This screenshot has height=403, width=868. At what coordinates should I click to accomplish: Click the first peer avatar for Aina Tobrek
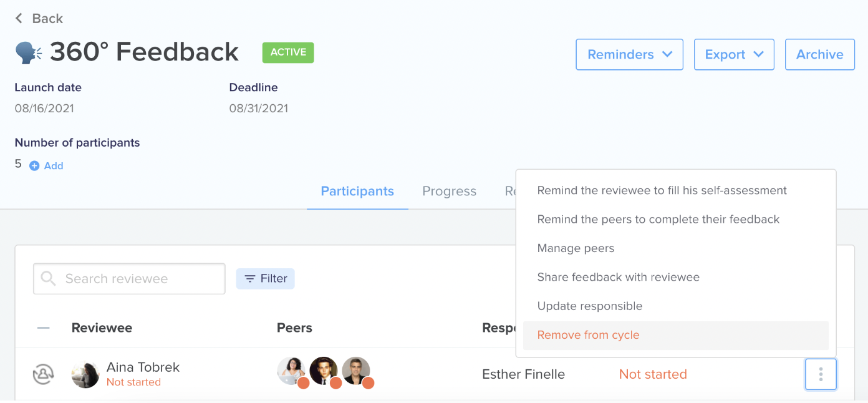292,372
